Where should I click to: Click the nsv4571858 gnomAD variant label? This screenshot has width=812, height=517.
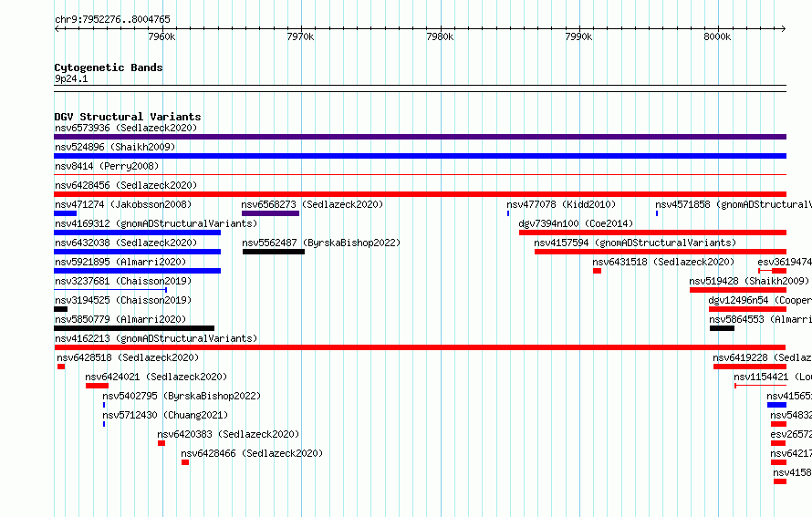tap(734, 204)
